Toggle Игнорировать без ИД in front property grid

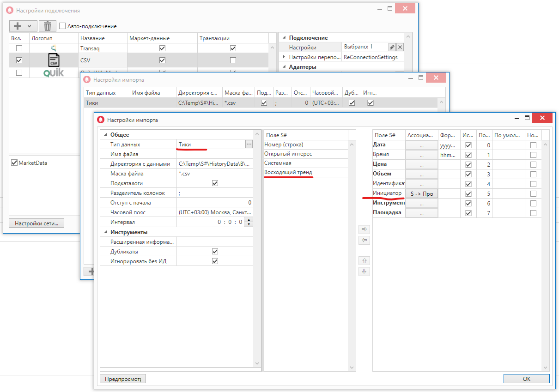pos(215,261)
